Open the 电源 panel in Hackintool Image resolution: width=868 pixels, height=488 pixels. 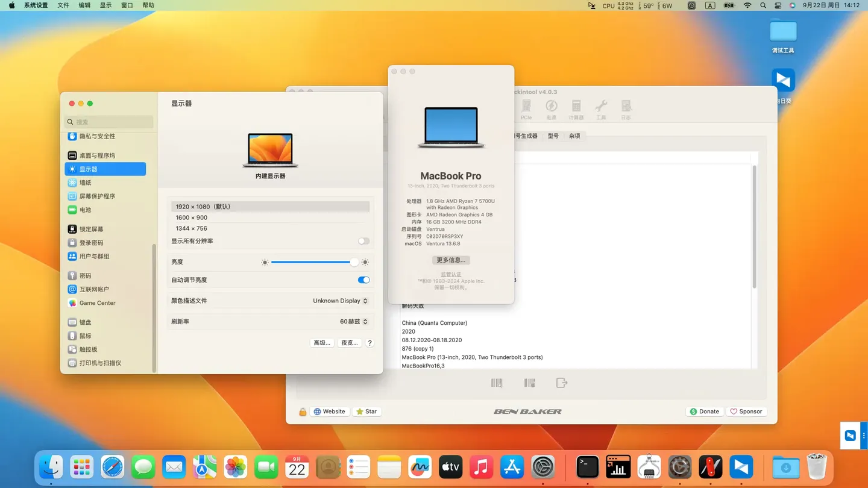[x=551, y=110]
